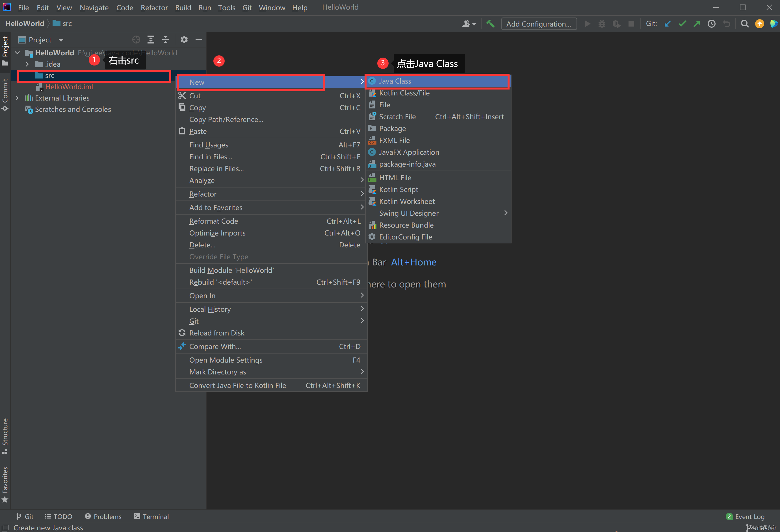The height and width of the screenshot is (532, 780).
Task: Click the Debug bug icon in toolbar
Action: [x=602, y=24]
